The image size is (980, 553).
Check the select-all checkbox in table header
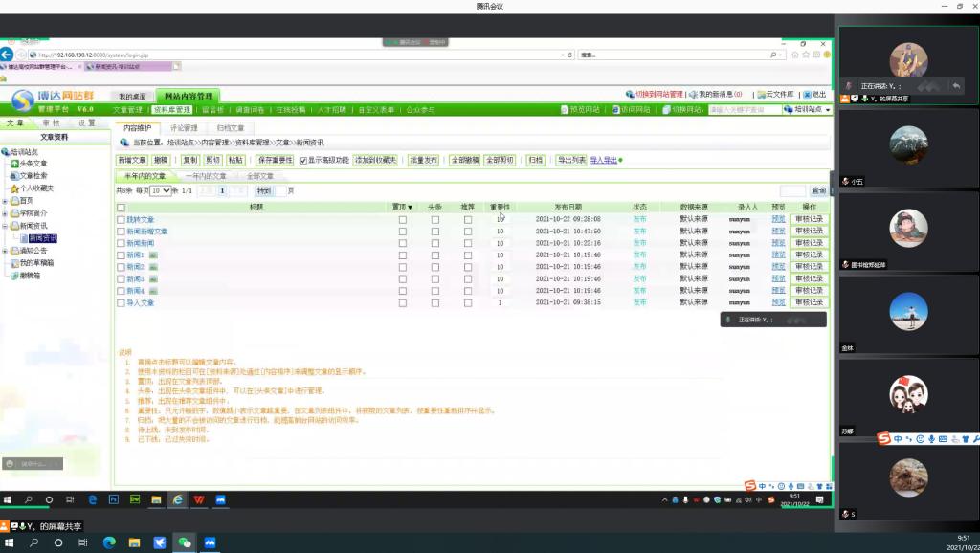pyautogui.click(x=121, y=208)
